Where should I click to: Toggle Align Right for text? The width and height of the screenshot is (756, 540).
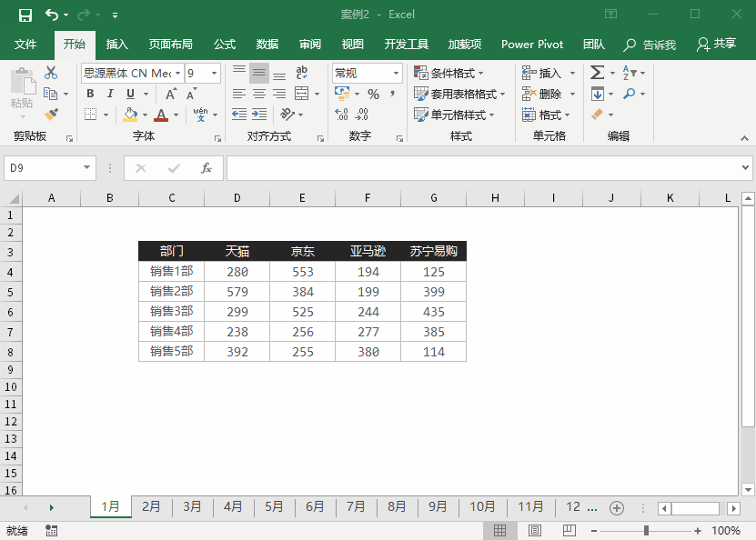coord(279,94)
